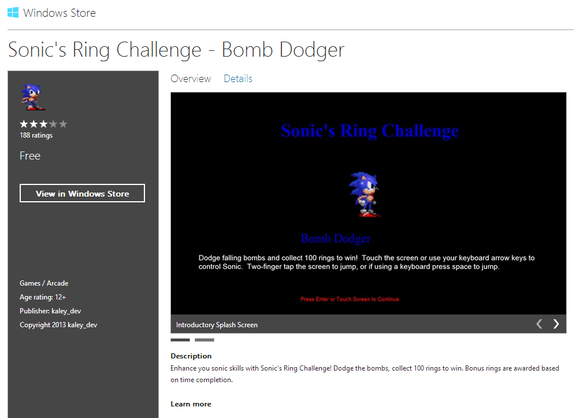Click the star rating display
Screen dimensions: 580x418
tap(43, 124)
